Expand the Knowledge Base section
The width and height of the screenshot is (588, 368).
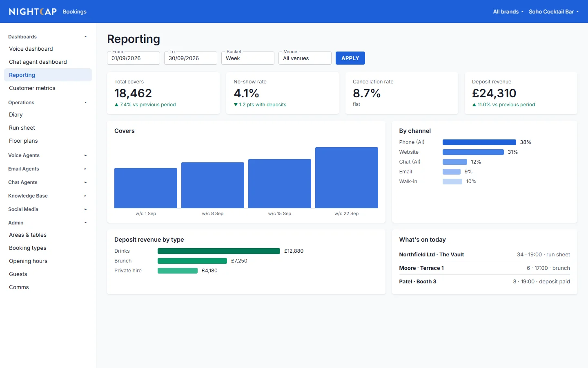(48, 196)
